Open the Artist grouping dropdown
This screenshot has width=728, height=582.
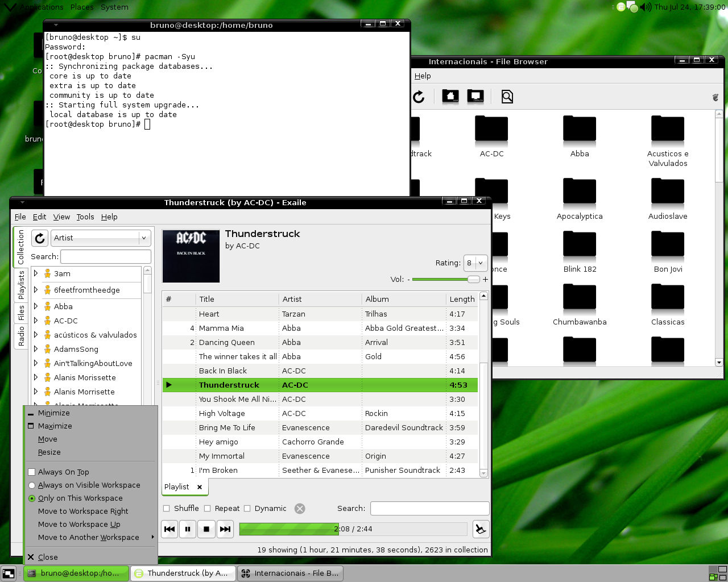tap(101, 238)
